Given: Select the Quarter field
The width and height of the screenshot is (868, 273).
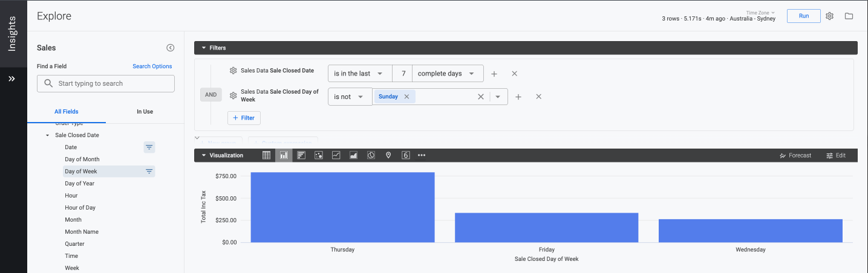Looking at the screenshot, I should click(x=75, y=244).
